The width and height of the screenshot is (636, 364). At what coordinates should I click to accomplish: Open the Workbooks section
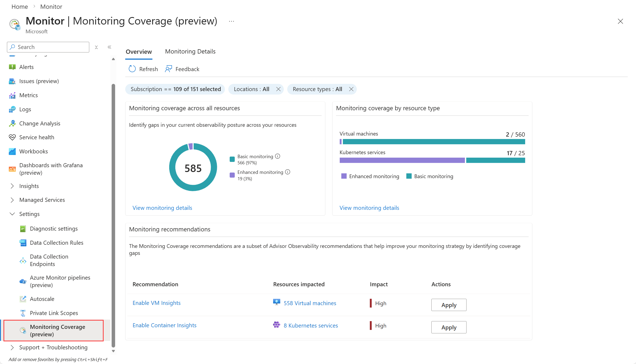pyautogui.click(x=33, y=151)
